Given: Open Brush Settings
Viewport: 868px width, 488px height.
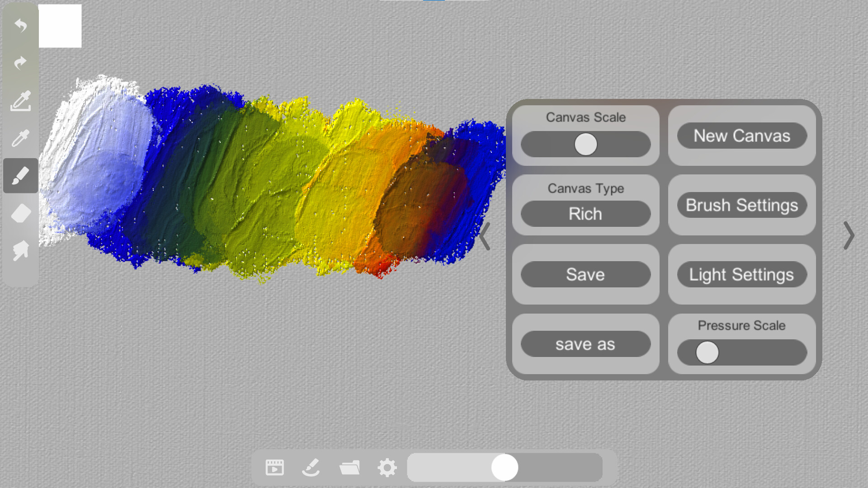Looking at the screenshot, I should pos(741,206).
